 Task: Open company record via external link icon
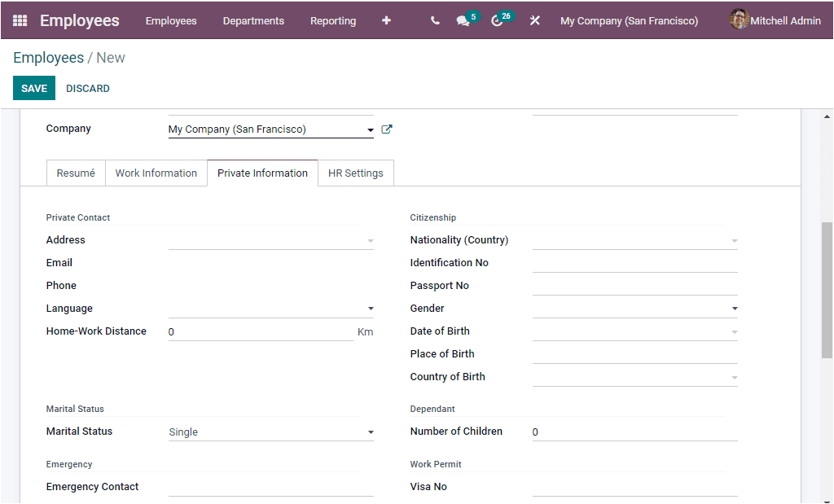(x=386, y=129)
